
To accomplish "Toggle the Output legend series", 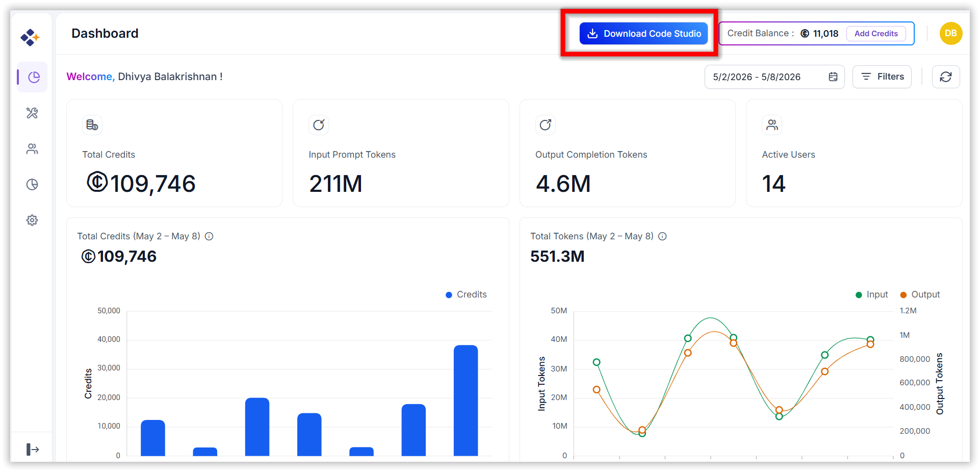I will (920, 294).
